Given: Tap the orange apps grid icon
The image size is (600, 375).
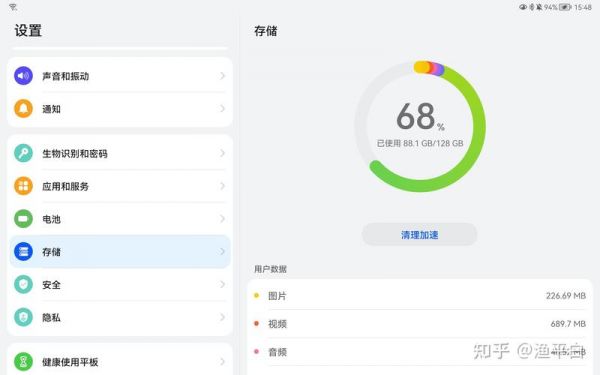Looking at the screenshot, I should coord(23,186).
